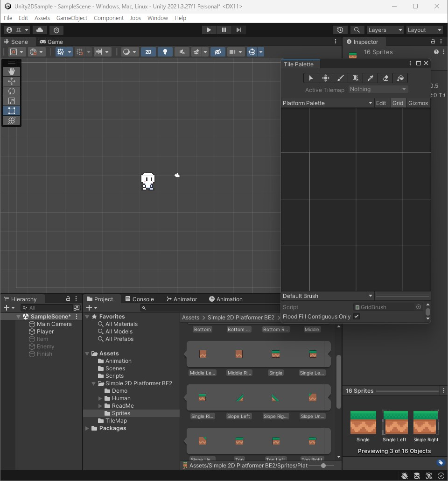Collapse SampleScene in Hierarchy
This screenshot has height=481, width=448.
pyautogui.click(x=18, y=317)
